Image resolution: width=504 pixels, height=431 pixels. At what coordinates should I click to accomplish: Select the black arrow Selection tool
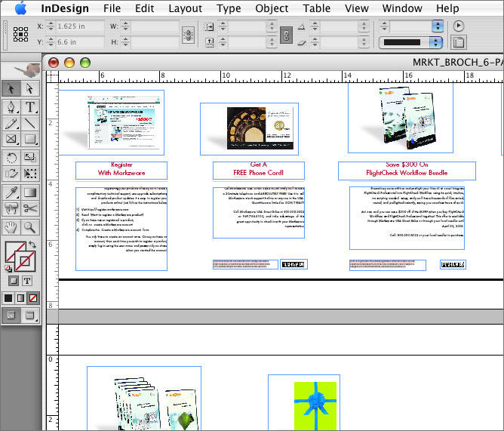[11, 88]
